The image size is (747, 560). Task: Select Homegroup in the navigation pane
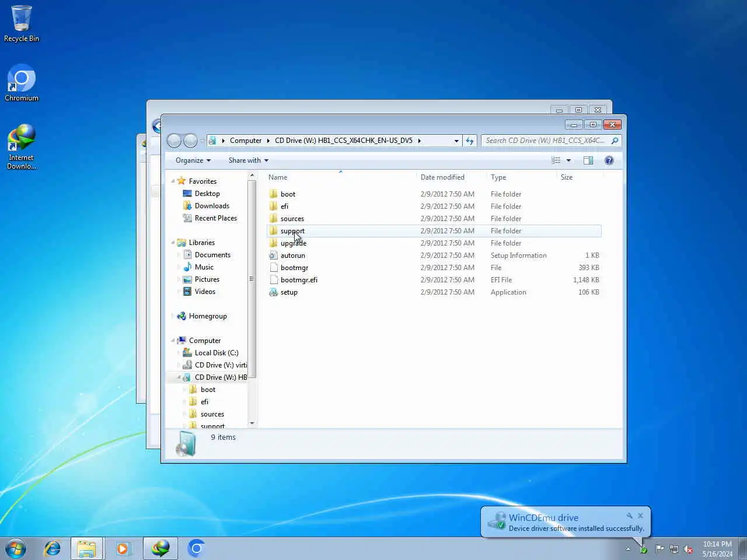(x=208, y=316)
